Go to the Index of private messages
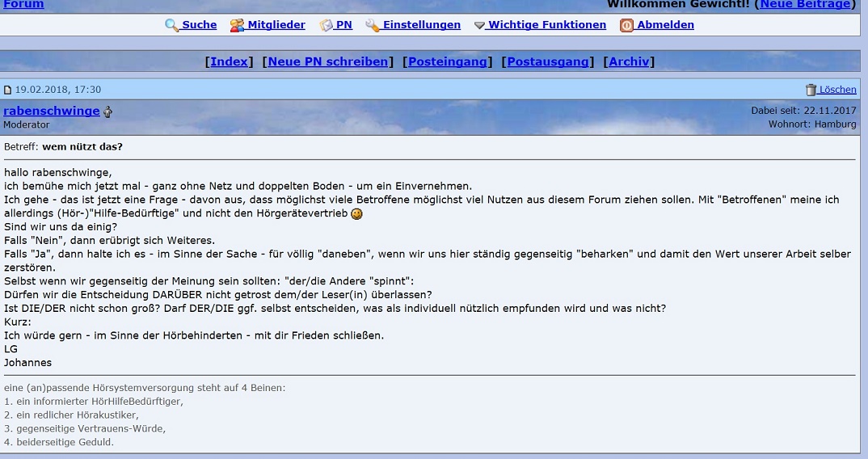The image size is (868, 459). [230, 61]
